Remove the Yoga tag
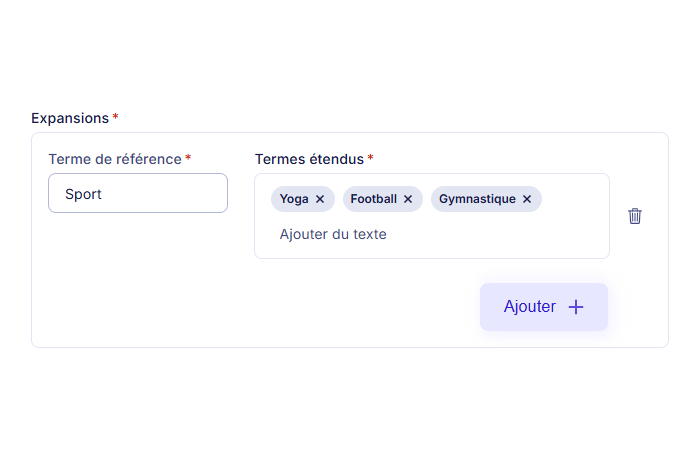The height and width of the screenshot is (455, 675). [320, 199]
